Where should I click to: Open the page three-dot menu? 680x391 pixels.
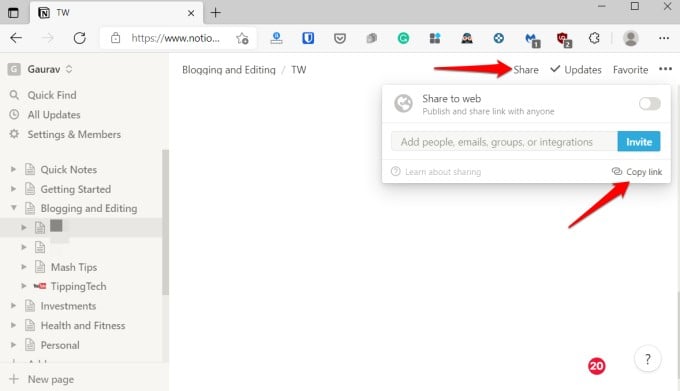[665, 69]
